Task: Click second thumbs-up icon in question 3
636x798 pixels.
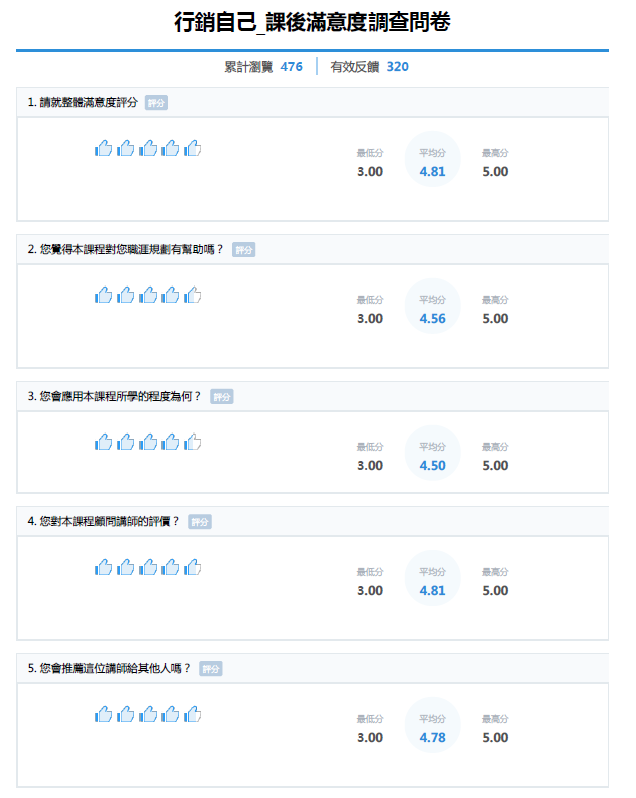Action: [x=126, y=442]
